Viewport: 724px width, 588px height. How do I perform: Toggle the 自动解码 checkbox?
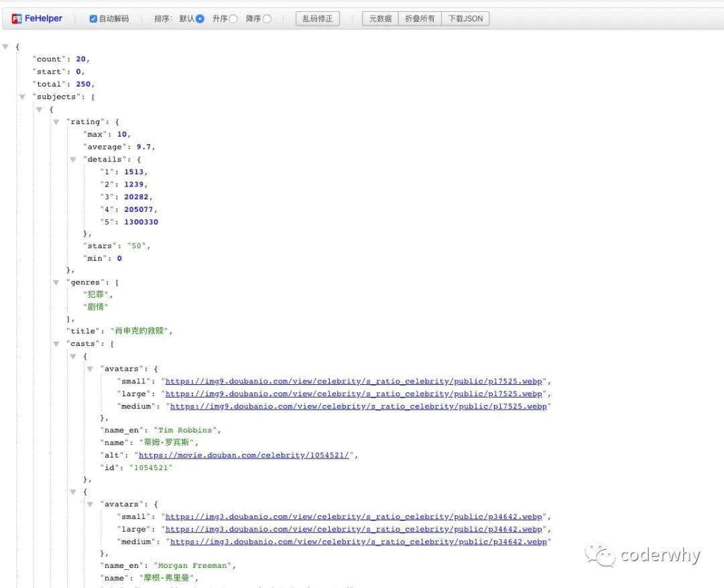[93, 19]
